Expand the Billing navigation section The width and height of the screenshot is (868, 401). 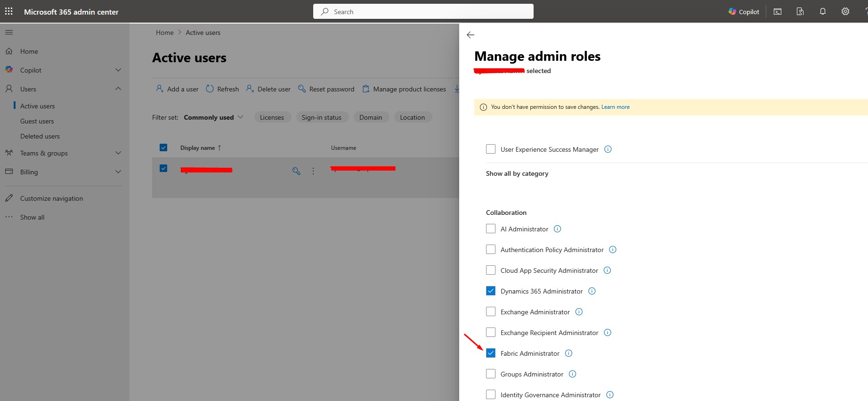point(118,172)
